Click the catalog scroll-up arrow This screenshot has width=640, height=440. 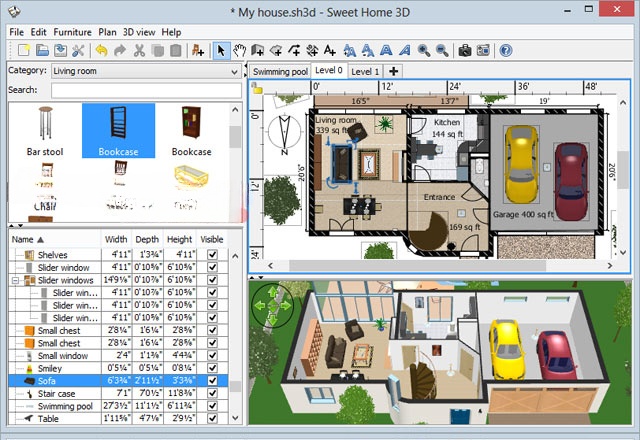236,109
